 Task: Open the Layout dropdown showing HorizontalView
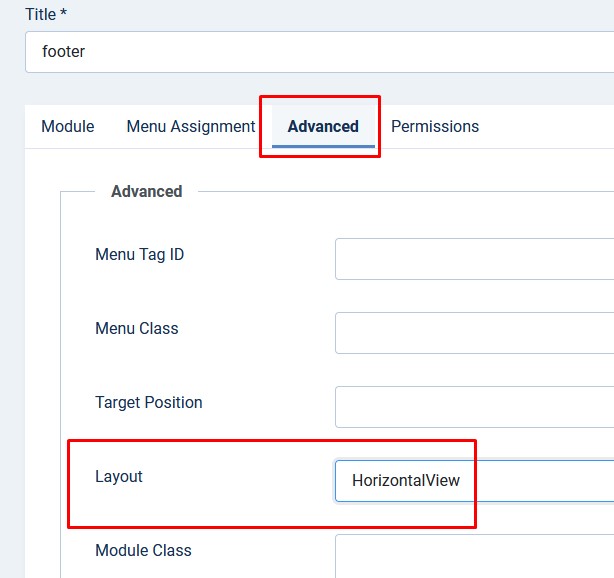coord(475,481)
